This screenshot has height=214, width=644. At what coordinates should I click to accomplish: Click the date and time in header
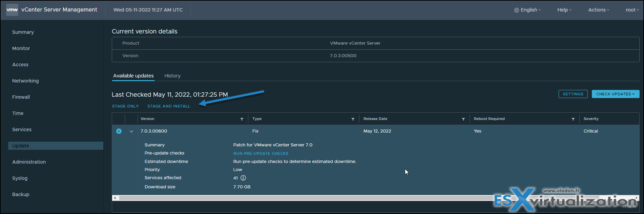tap(148, 10)
